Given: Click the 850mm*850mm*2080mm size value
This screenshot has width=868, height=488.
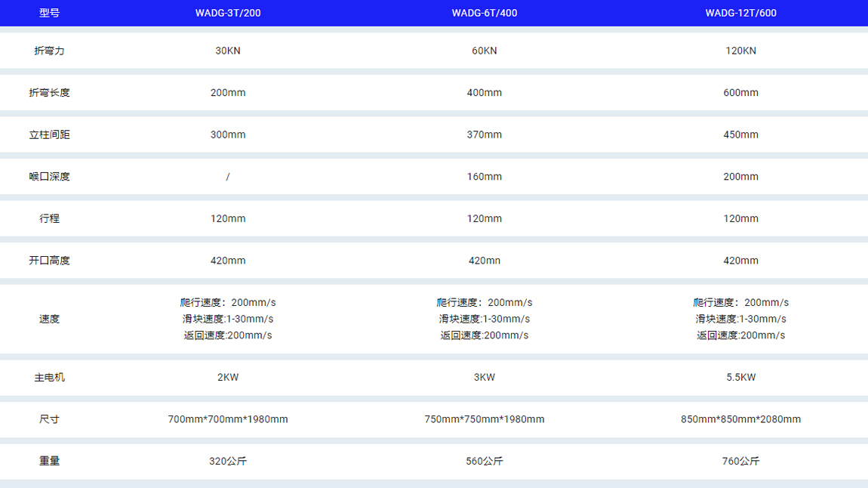Looking at the screenshot, I should point(740,419).
